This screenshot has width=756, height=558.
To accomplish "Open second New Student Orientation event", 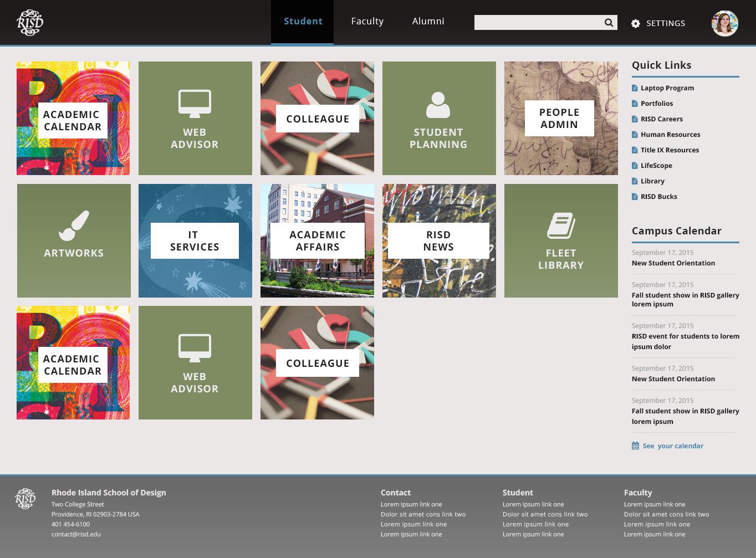I will click(673, 379).
